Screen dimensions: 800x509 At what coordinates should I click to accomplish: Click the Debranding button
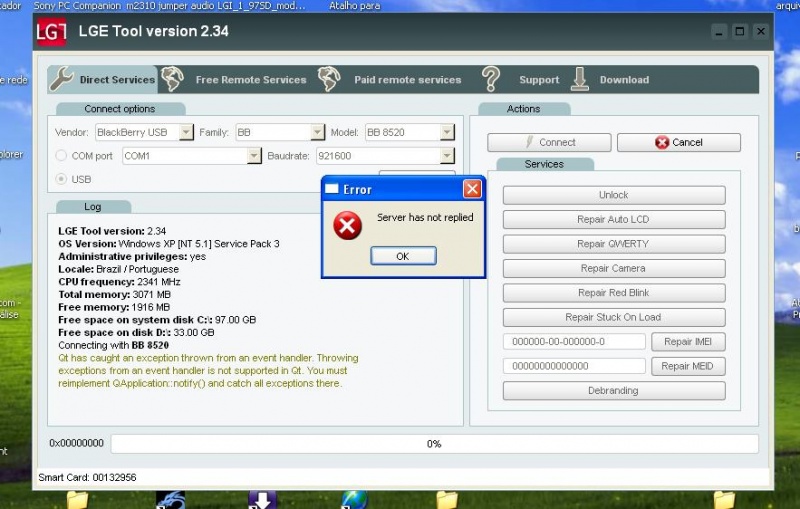click(x=614, y=391)
